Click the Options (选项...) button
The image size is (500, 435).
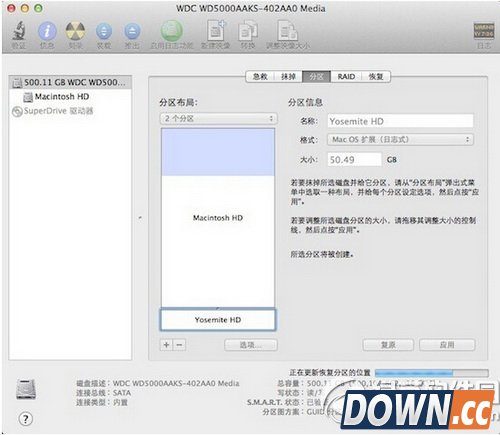click(251, 345)
